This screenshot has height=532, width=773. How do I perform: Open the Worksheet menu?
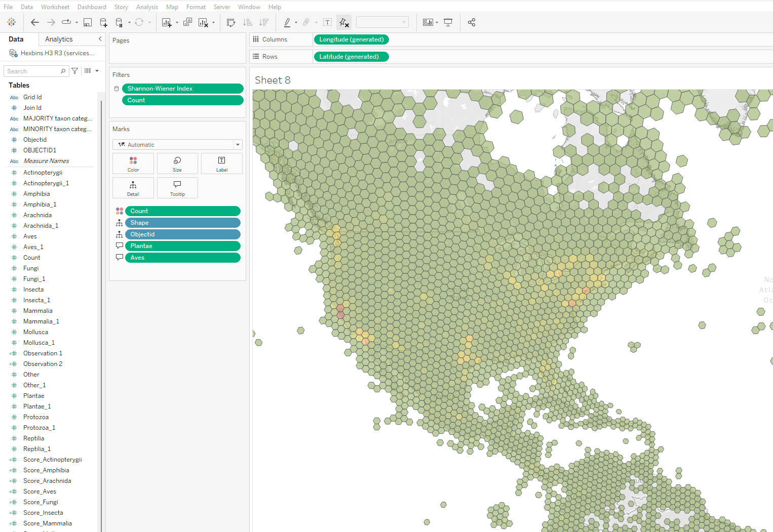tap(55, 7)
